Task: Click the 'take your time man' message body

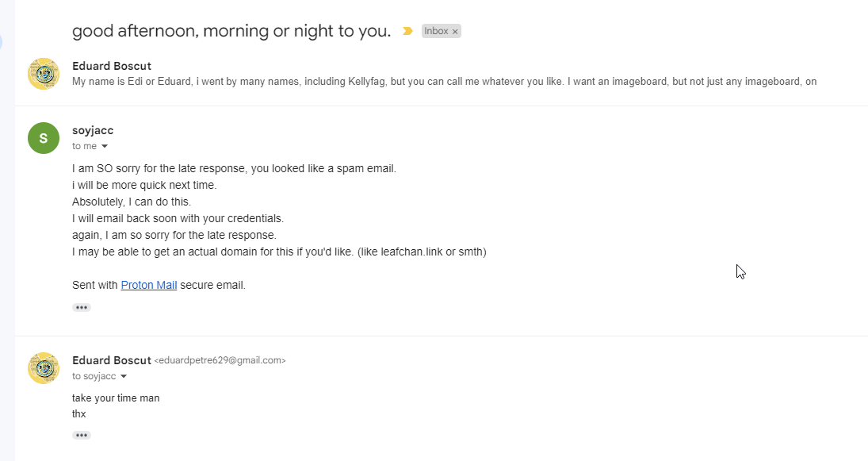Action: point(116,398)
